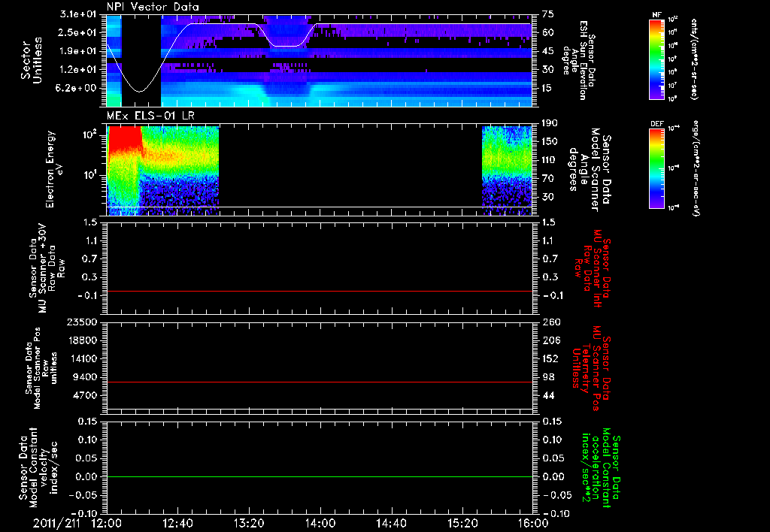Click the red saturated region in ELS spectrogram

click(124, 140)
